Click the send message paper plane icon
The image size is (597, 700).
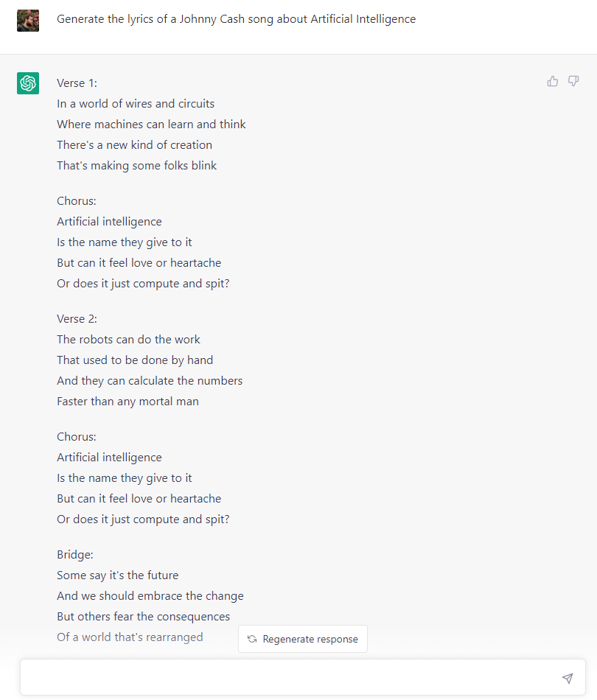[568, 678]
